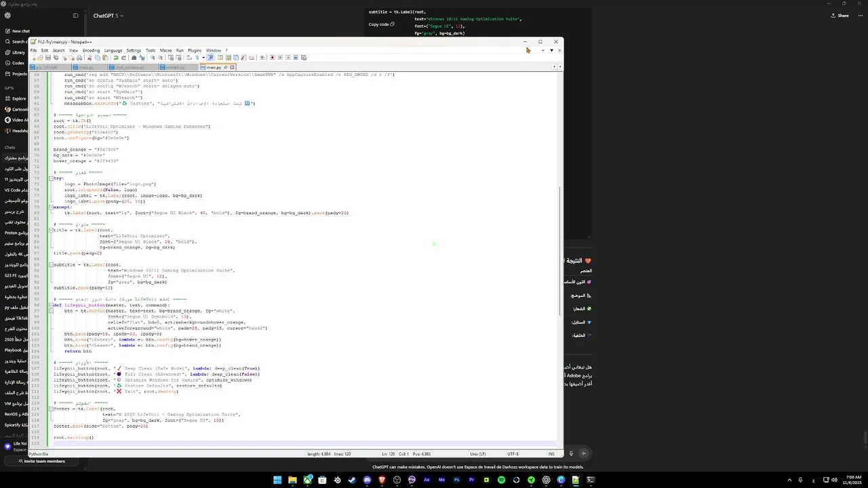The width and height of the screenshot is (868, 488).
Task: Toggle the monitoring eye icon in toolbar
Action: [262, 58]
